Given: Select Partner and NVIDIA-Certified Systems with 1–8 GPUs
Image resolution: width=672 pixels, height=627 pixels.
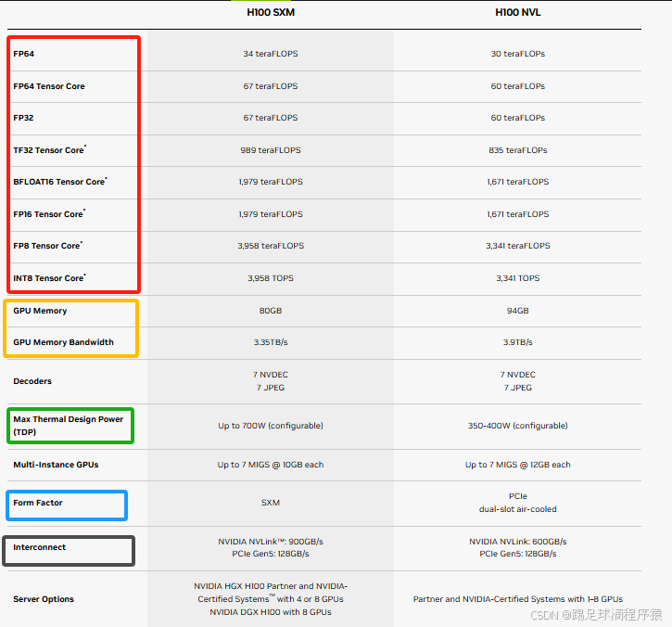Looking at the screenshot, I should 518,599.
